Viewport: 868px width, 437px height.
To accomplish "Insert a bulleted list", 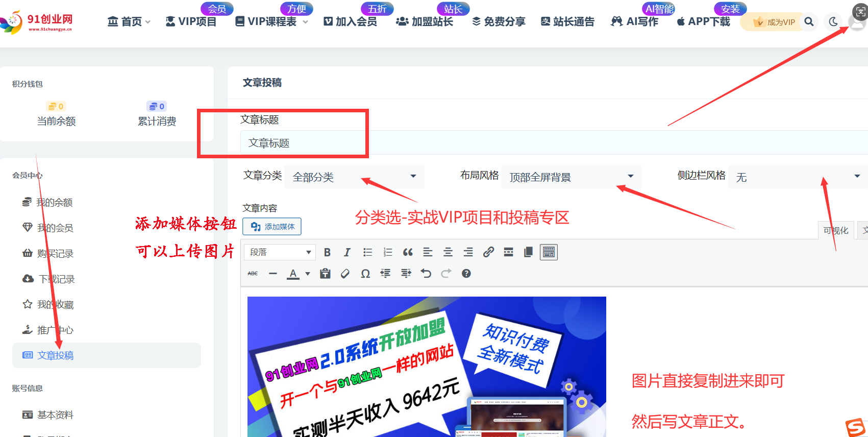I will click(x=367, y=252).
